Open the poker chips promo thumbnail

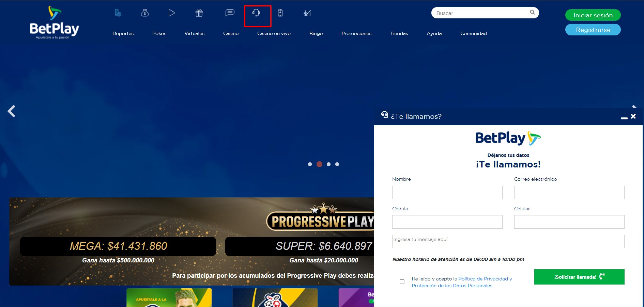click(275, 297)
